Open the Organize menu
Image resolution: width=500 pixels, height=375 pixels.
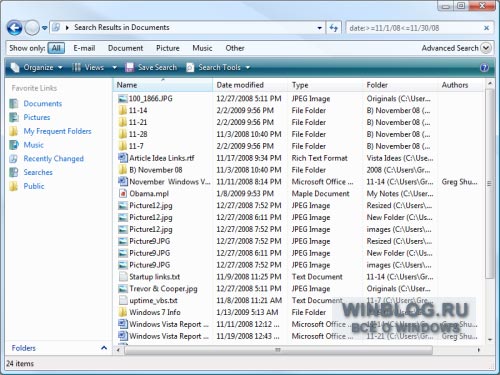point(37,68)
